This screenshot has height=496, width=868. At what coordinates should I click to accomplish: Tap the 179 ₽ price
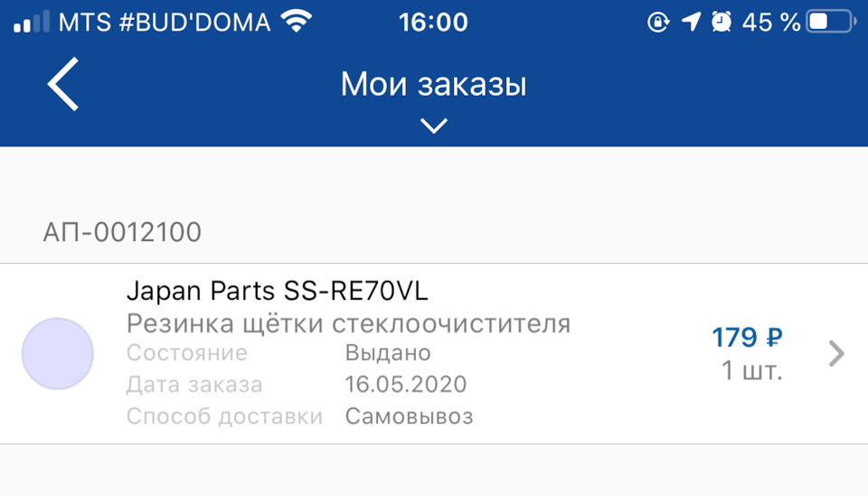coord(747,338)
